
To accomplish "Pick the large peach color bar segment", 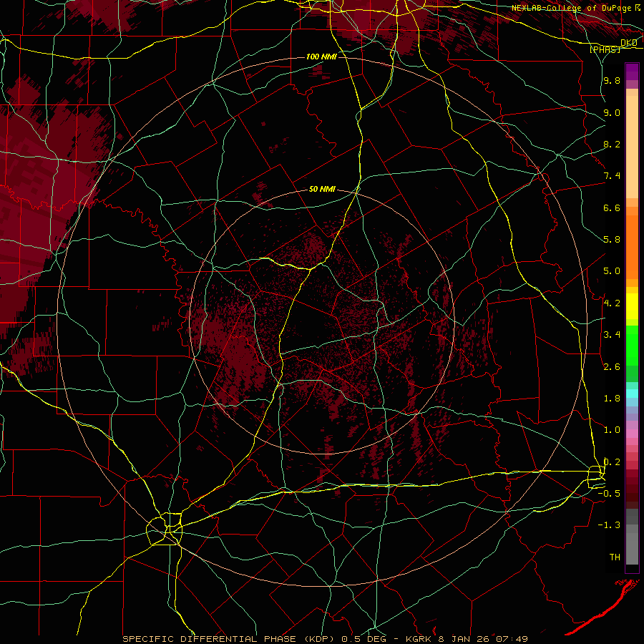I will 632,147.
